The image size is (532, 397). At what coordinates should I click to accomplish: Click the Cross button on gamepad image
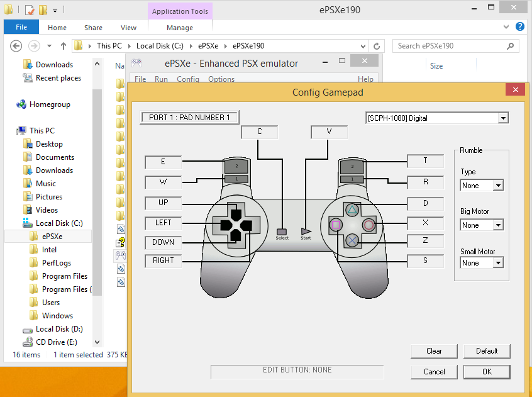[x=352, y=240]
